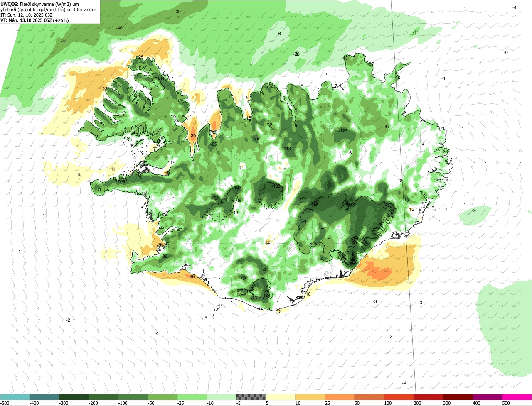Select the darkest green -300 legend swatch

click(74, 397)
